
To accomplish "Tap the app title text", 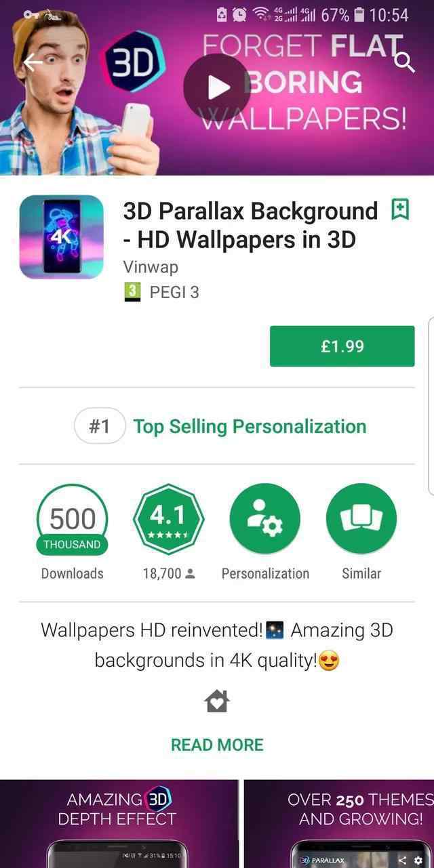I will click(x=250, y=225).
